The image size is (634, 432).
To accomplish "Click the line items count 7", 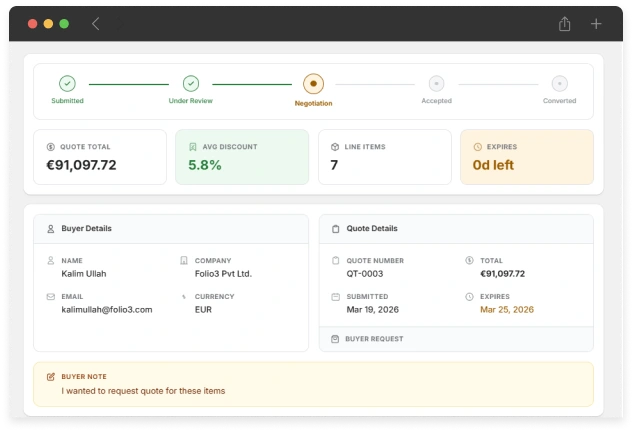I will coord(334,165).
